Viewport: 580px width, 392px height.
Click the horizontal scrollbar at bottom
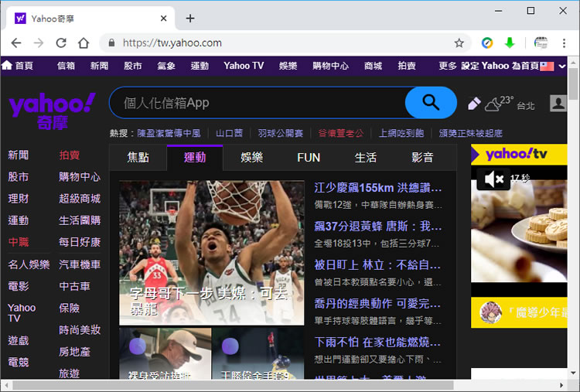click(233, 385)
